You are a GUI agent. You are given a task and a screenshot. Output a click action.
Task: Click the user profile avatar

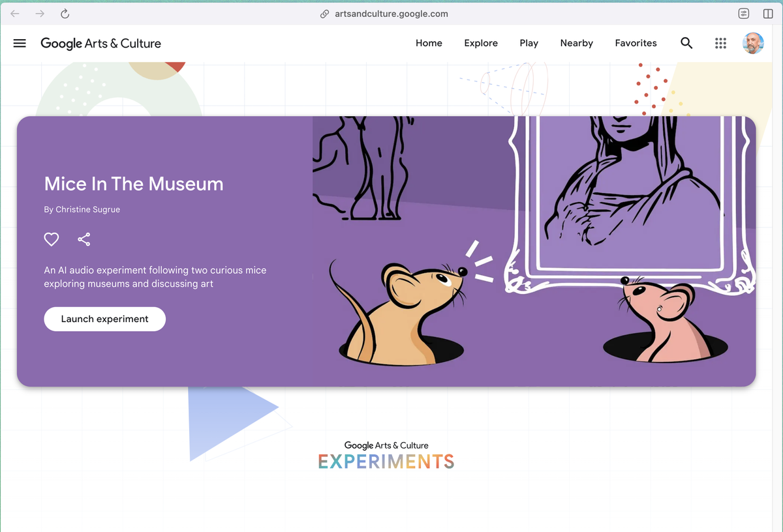click(753, 43)
